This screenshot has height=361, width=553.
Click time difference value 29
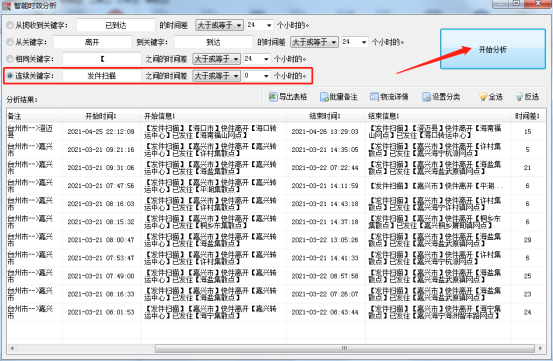(x=527, y=240)
